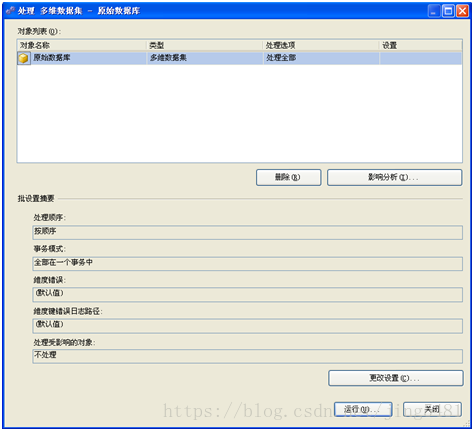This screenshot has width=474, height=431.
Task: Click the 删除(R) button
Action: click(x=289, y=177)
